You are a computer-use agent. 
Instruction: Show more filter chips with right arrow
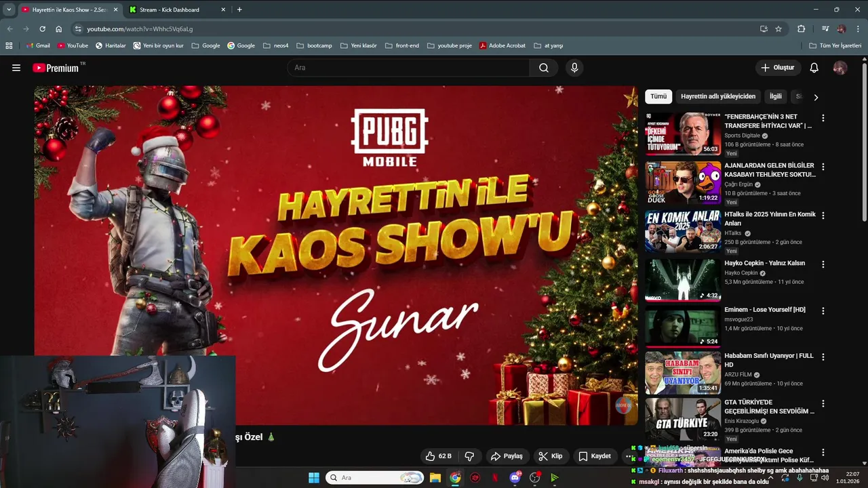pos(816,97)
